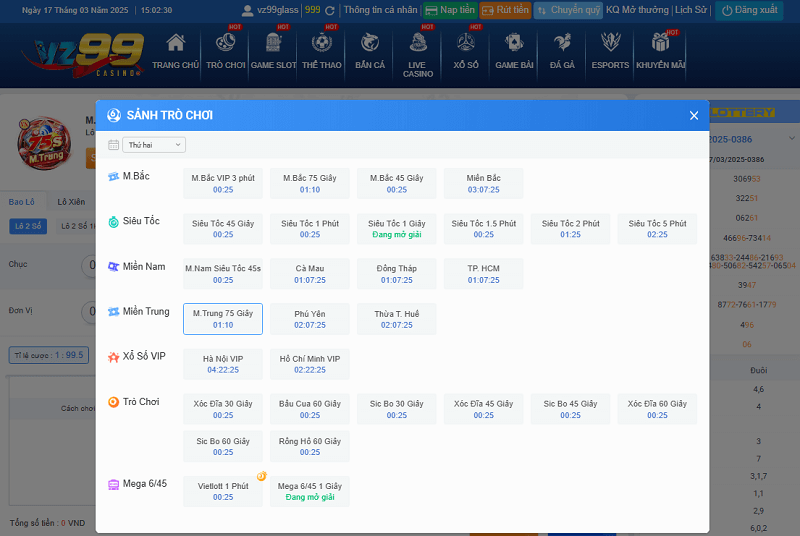This screenshot has width=800, height=536.
Task: Select the M.Trung 75 Giây game
Action: tap(223, 319)
